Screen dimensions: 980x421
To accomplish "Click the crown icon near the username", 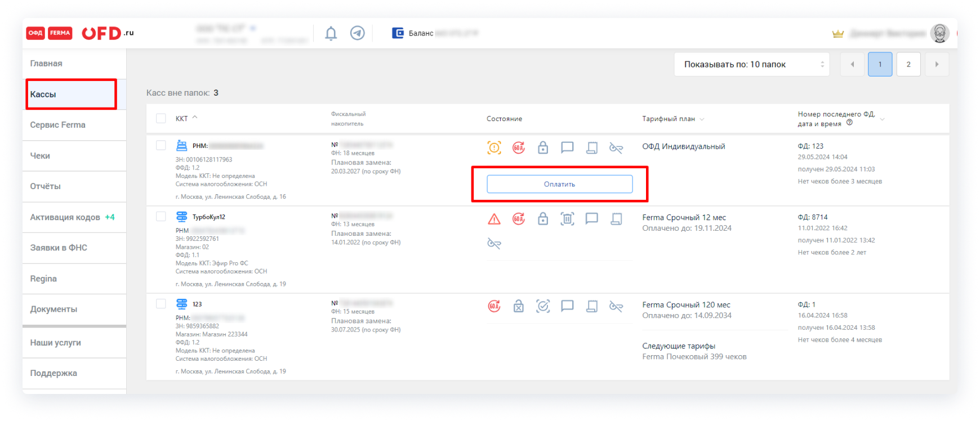I will (838, 34).
